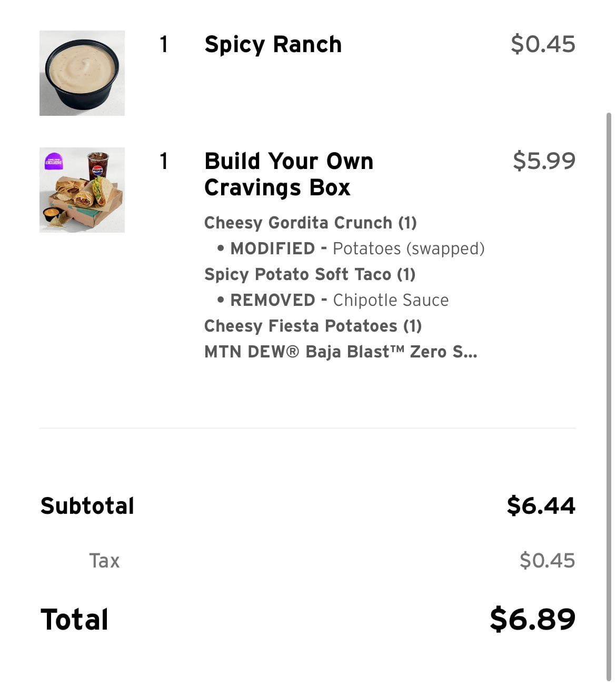Open the Build Your Own Cravings Box title
This screenshot has width=616, height=697.
pos(289,174)
